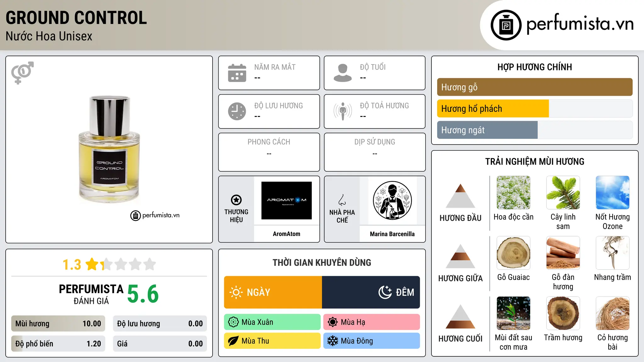Click the green 5.6 Perfumista score
Viewport: 644px width, 362px height.
point(143,294)
